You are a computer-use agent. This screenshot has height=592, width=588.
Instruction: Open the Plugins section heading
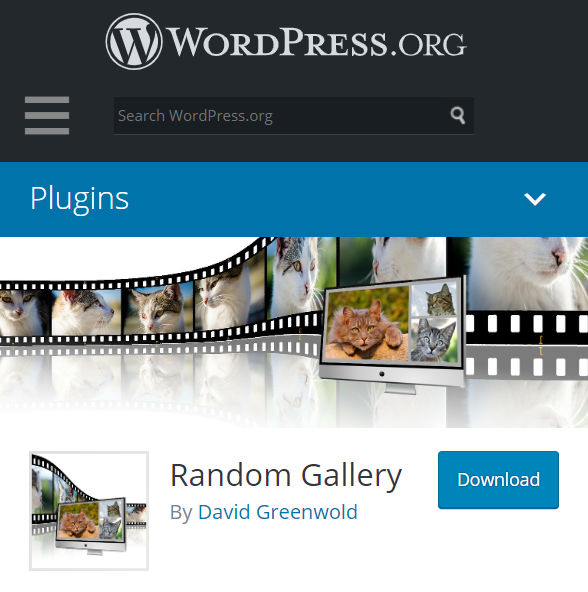click(x=80, y=199)
